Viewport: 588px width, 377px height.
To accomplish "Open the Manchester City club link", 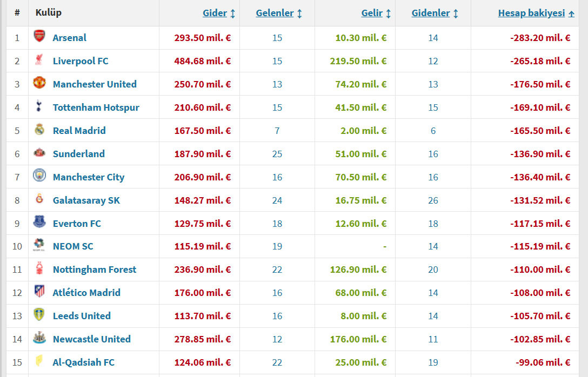I will (88, 177).
